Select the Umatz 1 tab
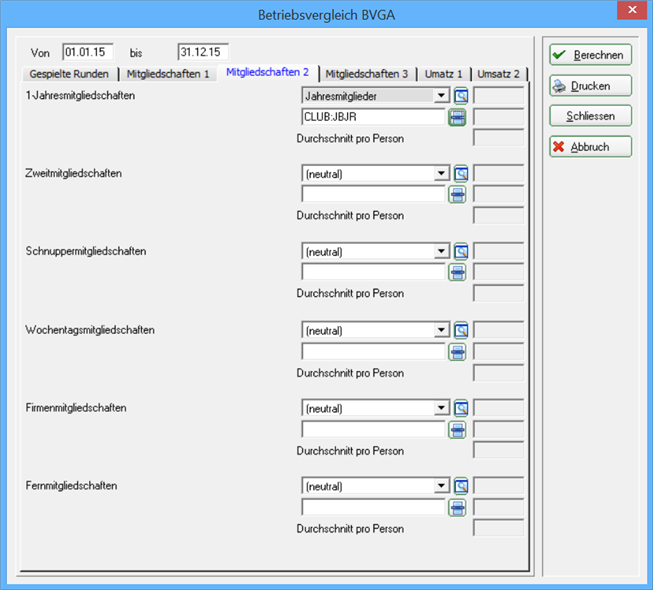This screenshot has height=590, width=653. click(x=441, y=74)
